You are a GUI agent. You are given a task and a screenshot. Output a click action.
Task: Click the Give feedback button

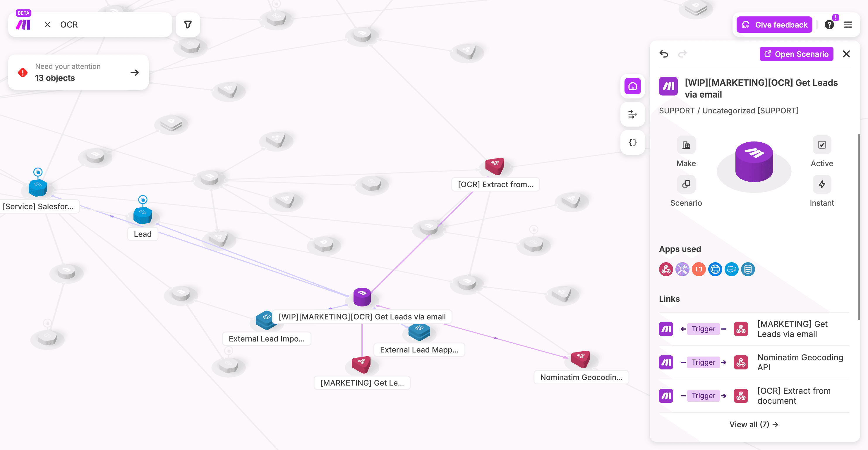point(774,25)
